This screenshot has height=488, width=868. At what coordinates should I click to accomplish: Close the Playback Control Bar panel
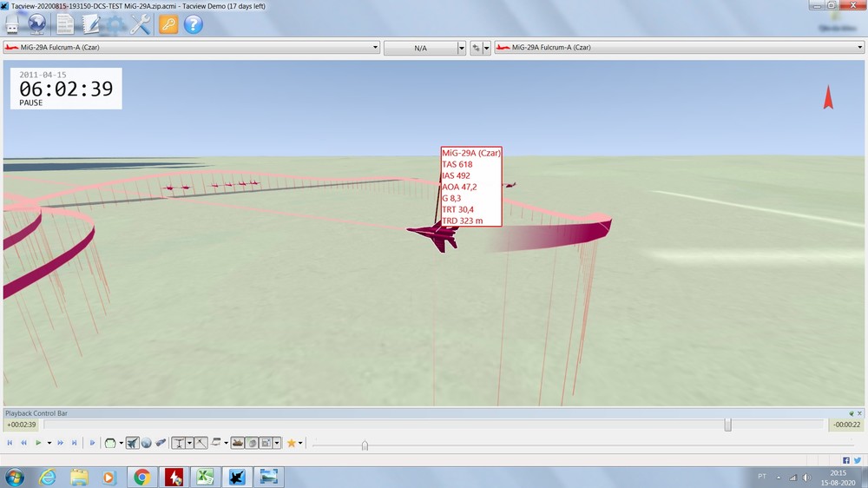(x=859, y=413)
